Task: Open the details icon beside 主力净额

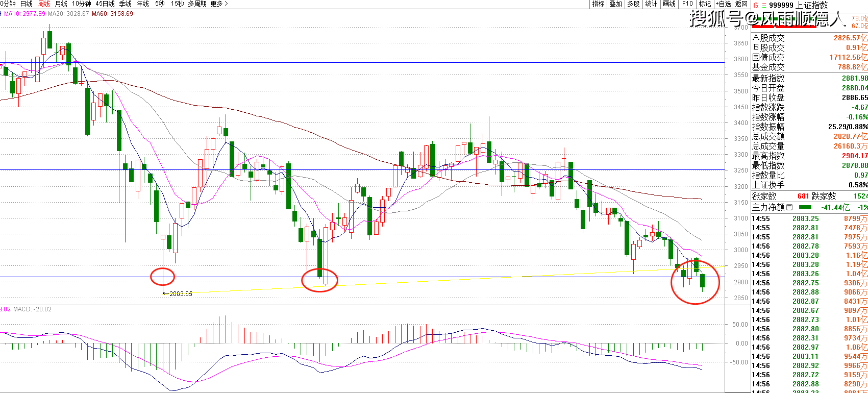Action: (x=789, y=207)
